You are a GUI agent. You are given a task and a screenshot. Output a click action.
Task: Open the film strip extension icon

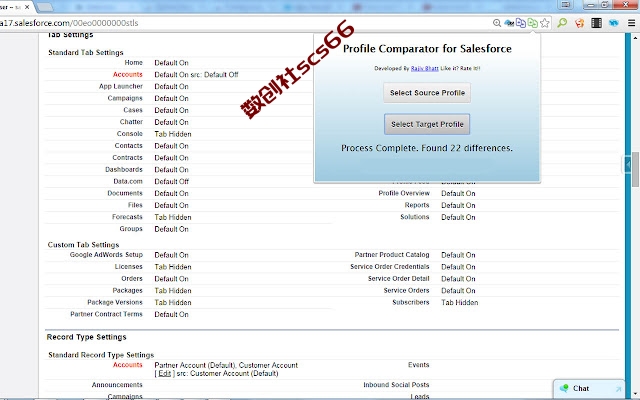pos(596,23)
